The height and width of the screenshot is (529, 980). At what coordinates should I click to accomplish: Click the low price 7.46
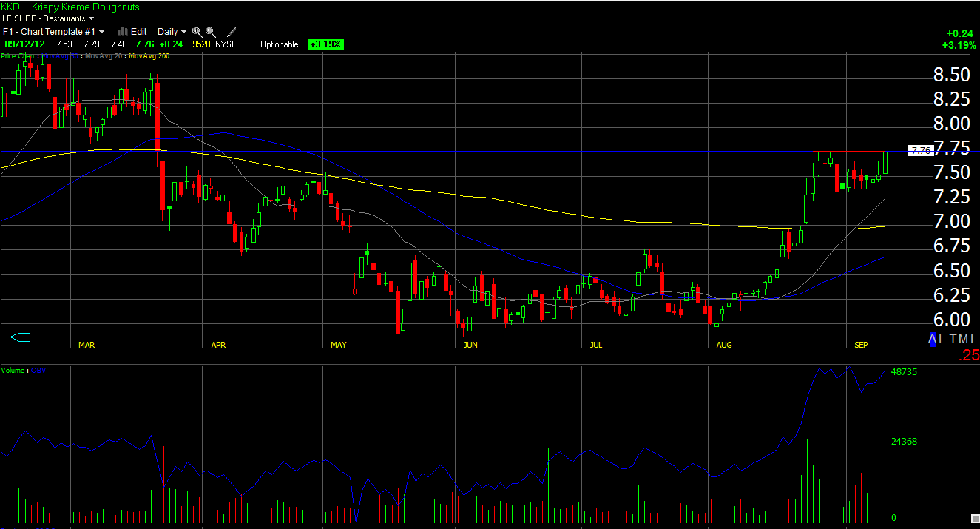pyautogui.click(x=118, y=44)
